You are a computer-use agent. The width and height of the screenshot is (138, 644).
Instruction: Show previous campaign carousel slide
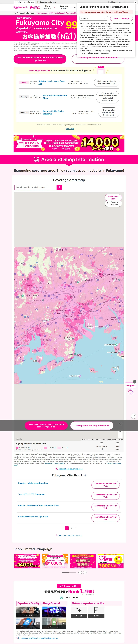tap(80, 573)
